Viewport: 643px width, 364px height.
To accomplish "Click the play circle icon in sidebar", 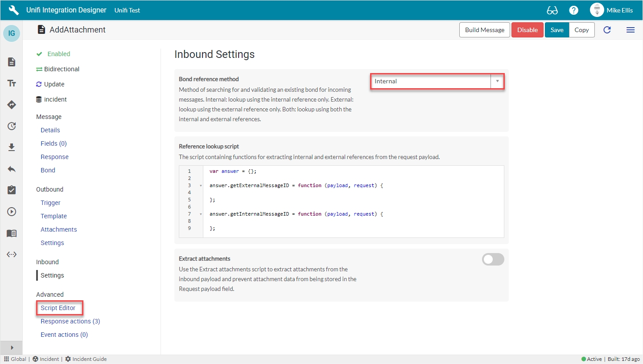I will tap(12, 212).
